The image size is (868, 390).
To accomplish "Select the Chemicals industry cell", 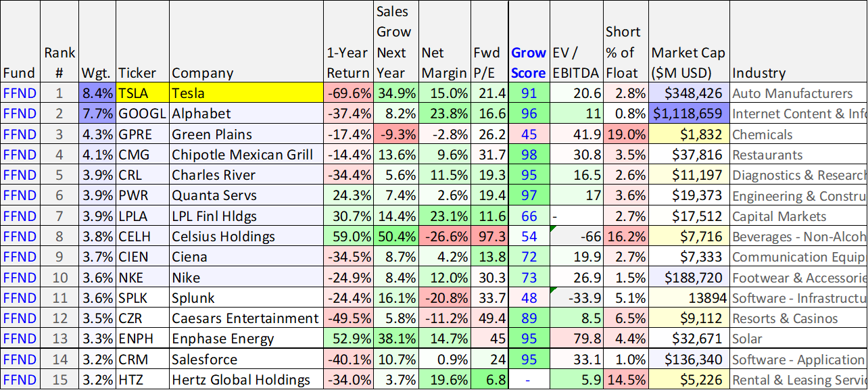I will pos(798,135).
